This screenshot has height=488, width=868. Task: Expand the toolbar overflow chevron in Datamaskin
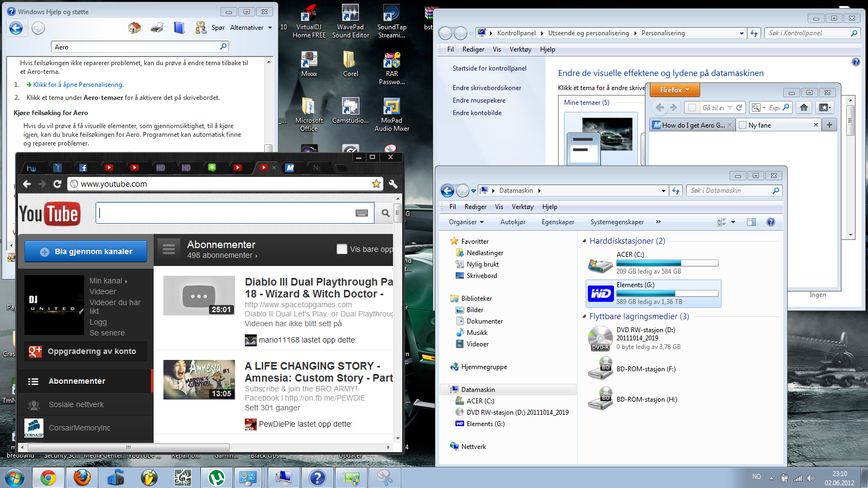[658, 222]
